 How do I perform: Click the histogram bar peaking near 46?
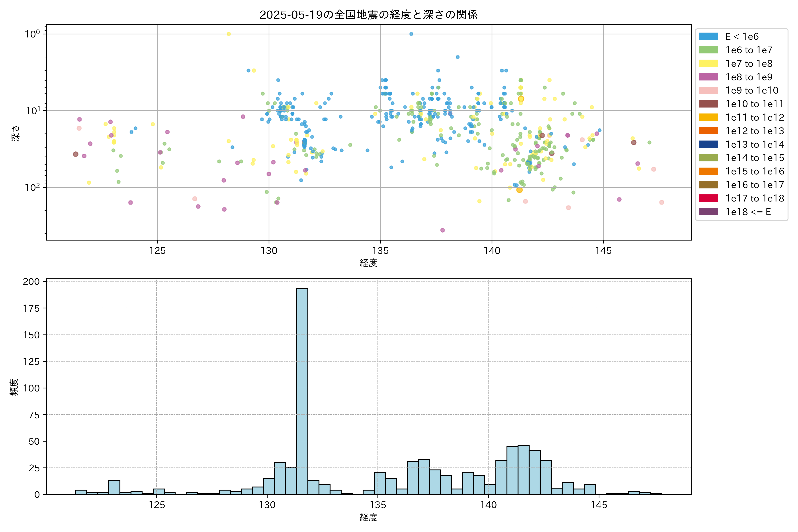524,470
